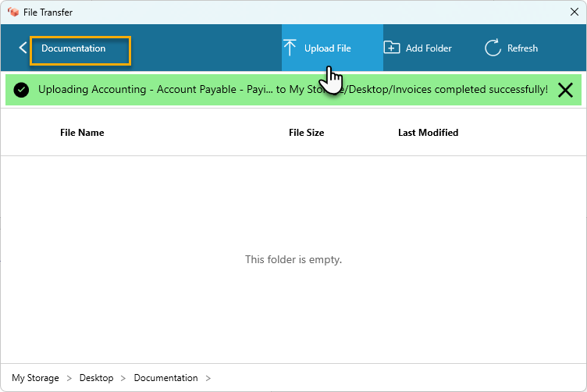The image size is (587, 392).
Task: Click the Add Folder label
Action: click(x=429, y=48)
